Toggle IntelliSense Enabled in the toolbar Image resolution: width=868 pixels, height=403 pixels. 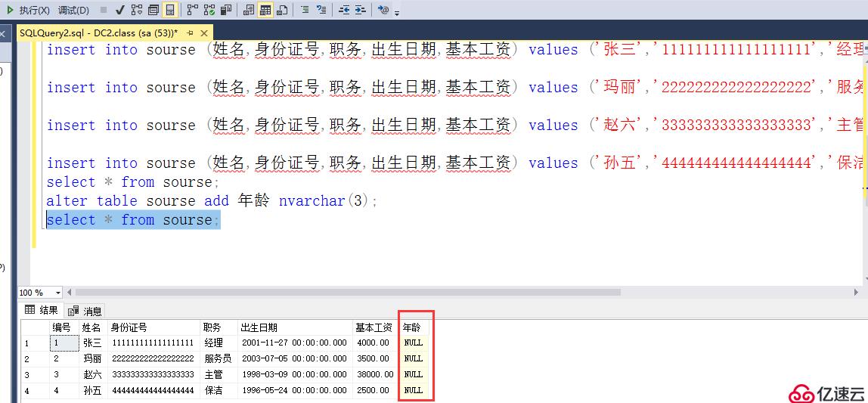point(170,10)
